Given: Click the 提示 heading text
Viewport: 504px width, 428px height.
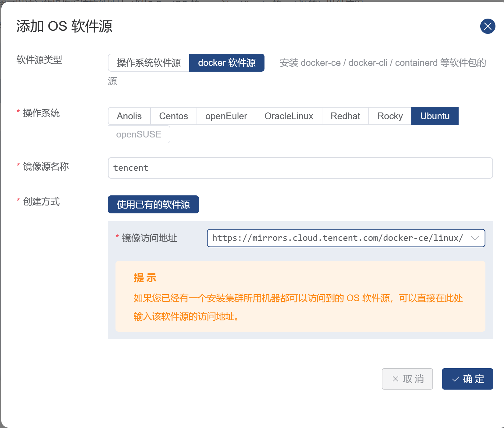Looking at the screenshot, I should click(145, 278).
